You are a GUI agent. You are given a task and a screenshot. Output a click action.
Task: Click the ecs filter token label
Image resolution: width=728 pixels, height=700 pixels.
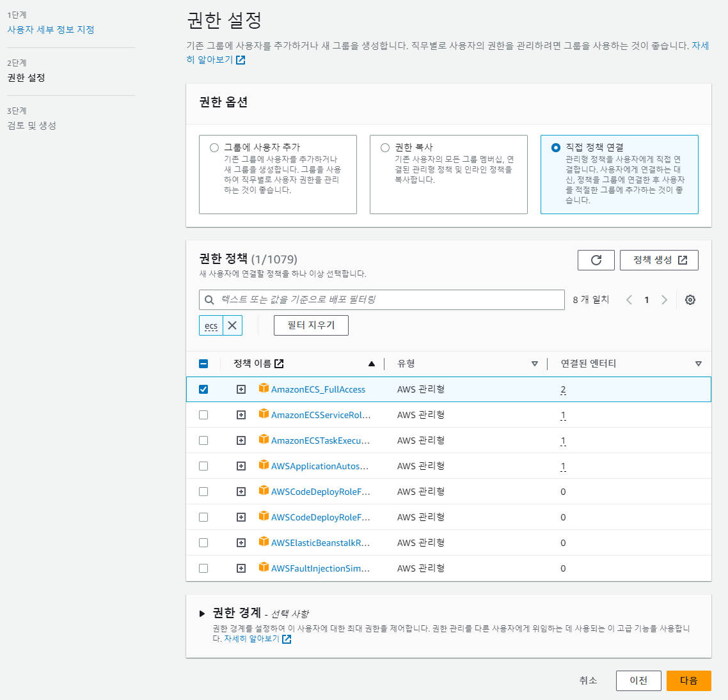[211, 325]
